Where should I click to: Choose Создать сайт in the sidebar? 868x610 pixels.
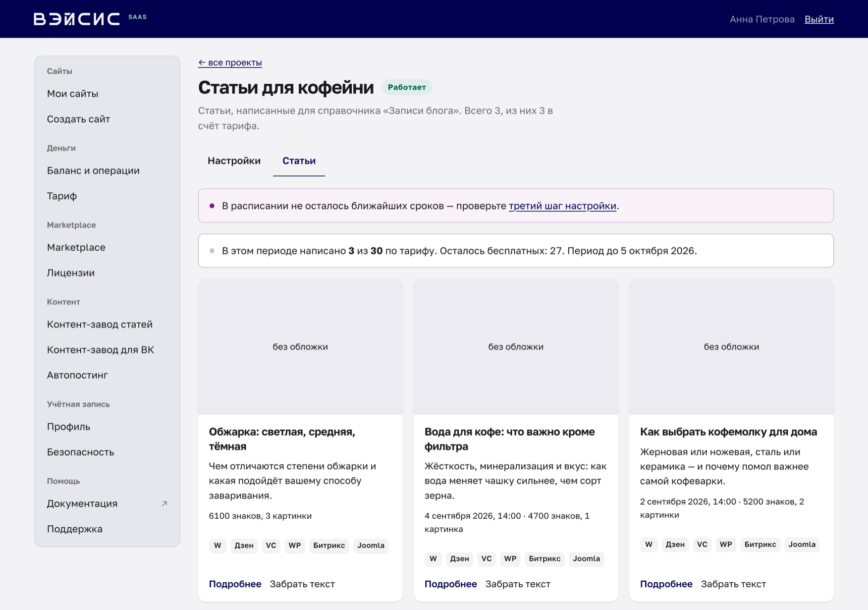[x=107, y=119]
